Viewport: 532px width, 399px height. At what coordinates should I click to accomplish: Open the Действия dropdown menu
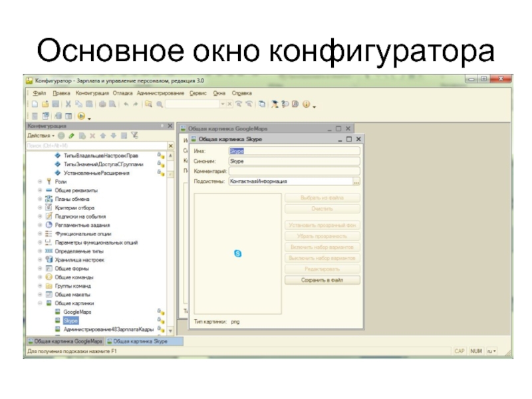pyautogui.click(x=41, y=135)
